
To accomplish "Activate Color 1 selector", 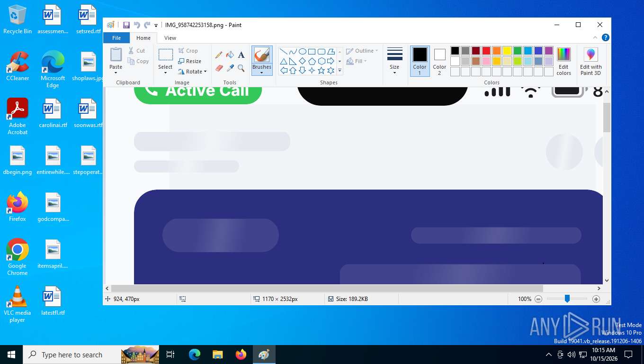I will (x=420, y=61).
